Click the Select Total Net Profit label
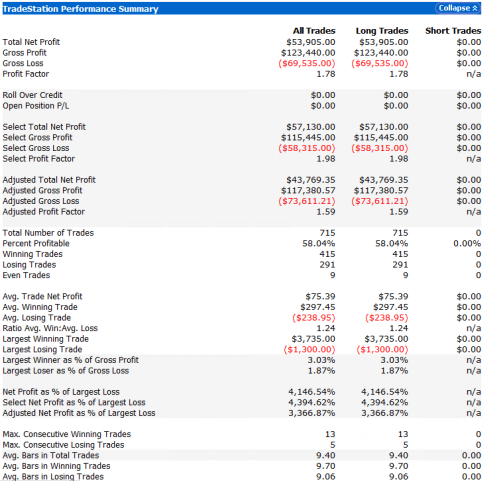The height and width of the screenshot is (481, 494). pos(44,127)
